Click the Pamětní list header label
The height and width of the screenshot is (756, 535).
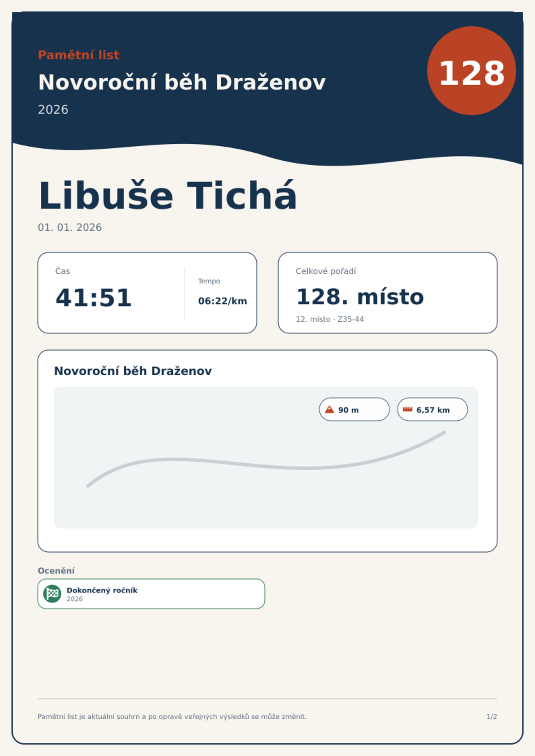(x=78, y=55)
